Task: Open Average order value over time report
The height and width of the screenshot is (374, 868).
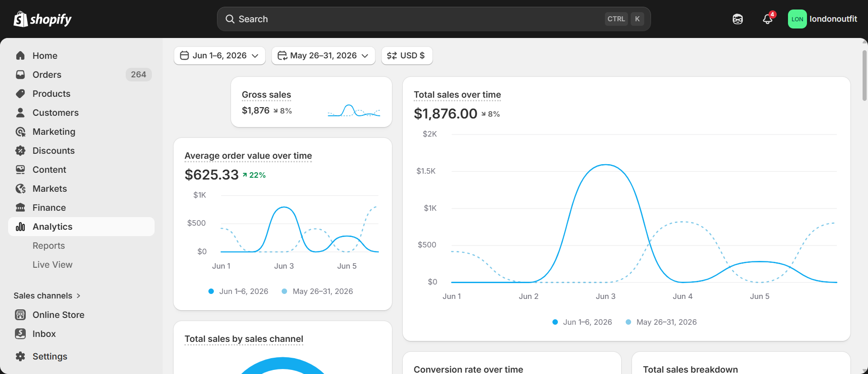Action: pos(248,156)
